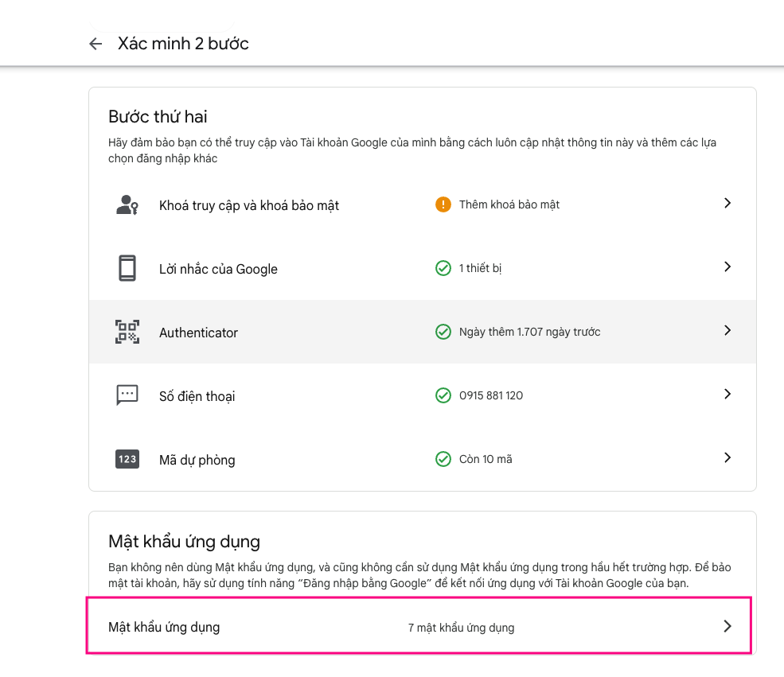Click the green checkmark next to 1 thiết bị
The height and width of the screenshot is (677, 784).
443,268
